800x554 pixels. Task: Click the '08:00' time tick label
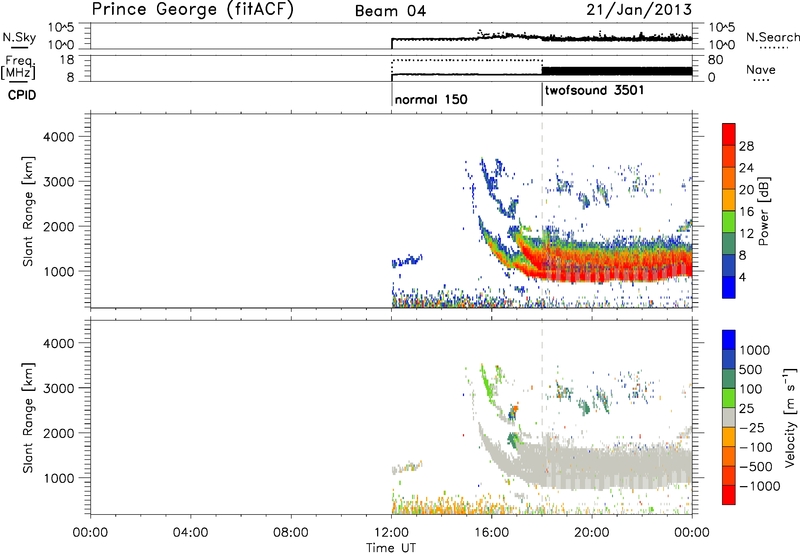[291, 533]
